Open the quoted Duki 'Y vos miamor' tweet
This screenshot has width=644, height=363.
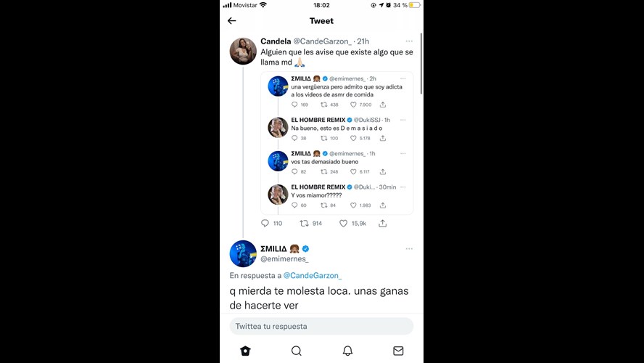point(337,196)
